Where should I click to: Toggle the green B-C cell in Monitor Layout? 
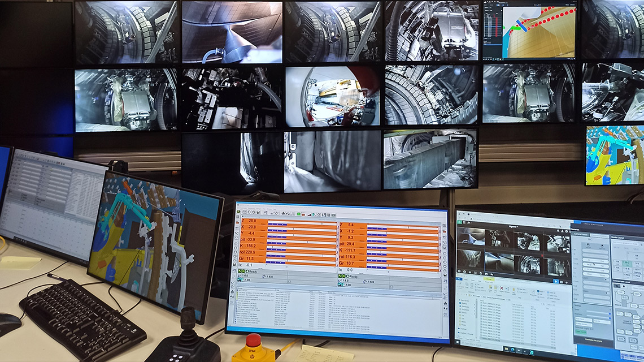pos(628,264)
